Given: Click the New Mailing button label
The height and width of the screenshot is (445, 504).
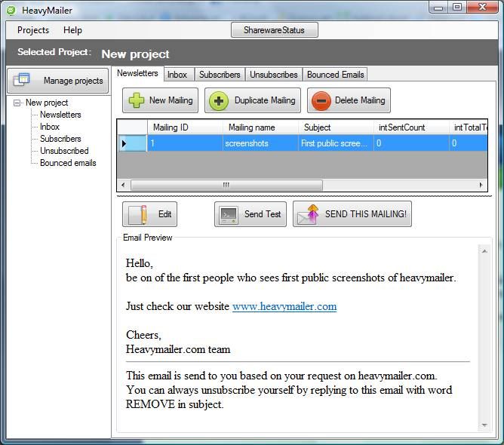Looking at the screenshot, I should [171, 100].
